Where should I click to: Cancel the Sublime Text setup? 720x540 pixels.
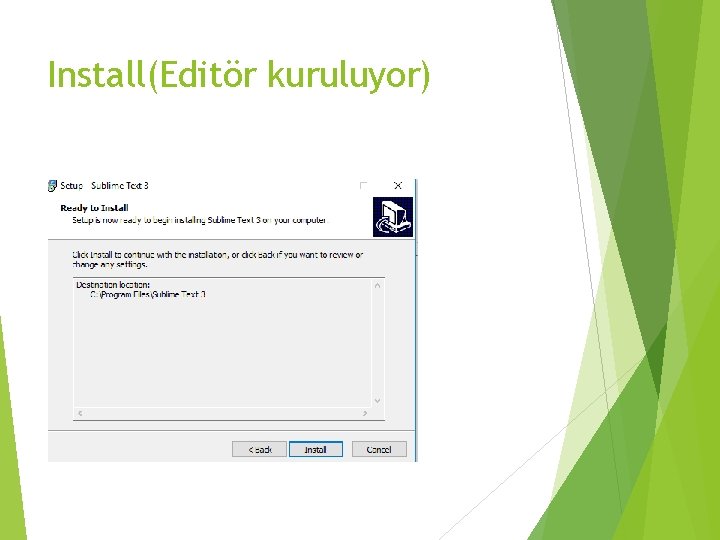point(379,449)
